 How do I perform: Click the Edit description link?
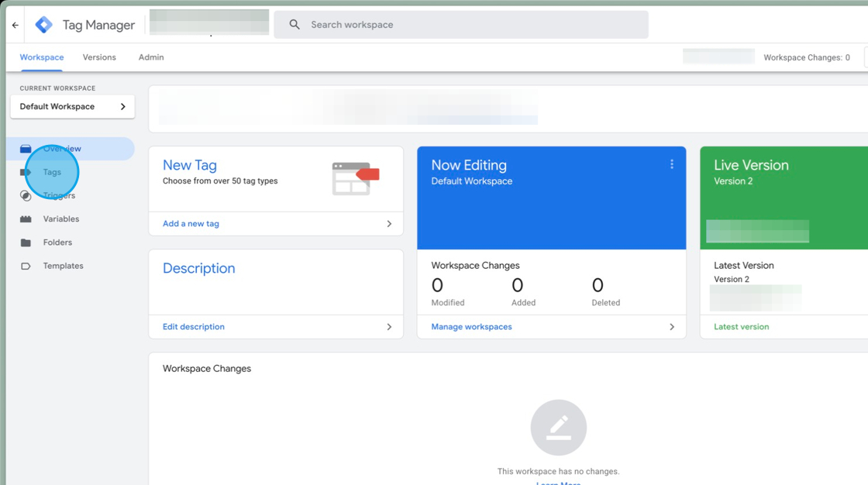pos(193,326)
